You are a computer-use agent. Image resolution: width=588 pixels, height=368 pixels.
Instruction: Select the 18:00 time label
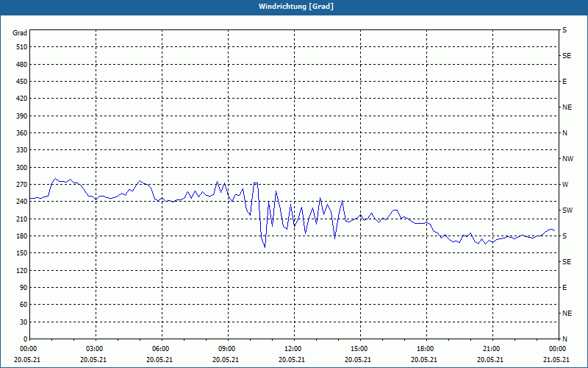[426, 349]
